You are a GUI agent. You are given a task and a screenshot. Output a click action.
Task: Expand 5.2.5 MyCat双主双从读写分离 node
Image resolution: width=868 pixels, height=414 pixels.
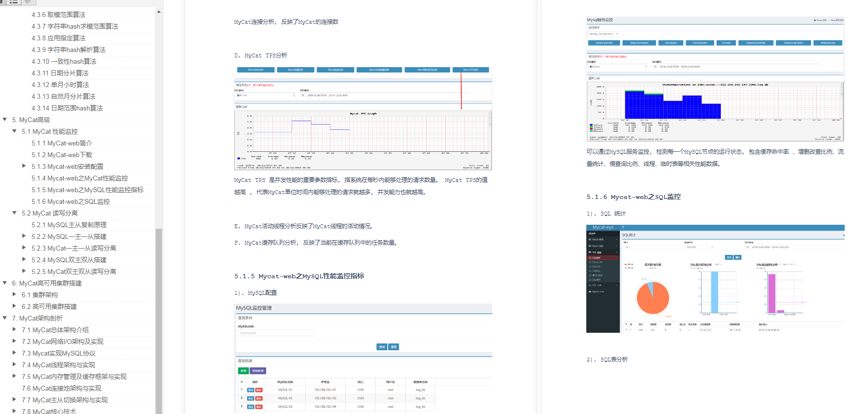click(24, 271)
